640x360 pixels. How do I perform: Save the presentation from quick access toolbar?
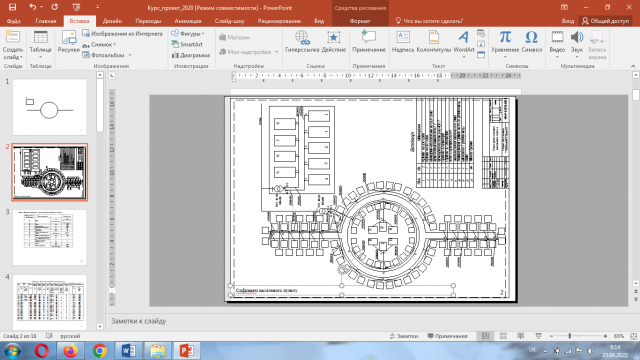coord(13,7)
